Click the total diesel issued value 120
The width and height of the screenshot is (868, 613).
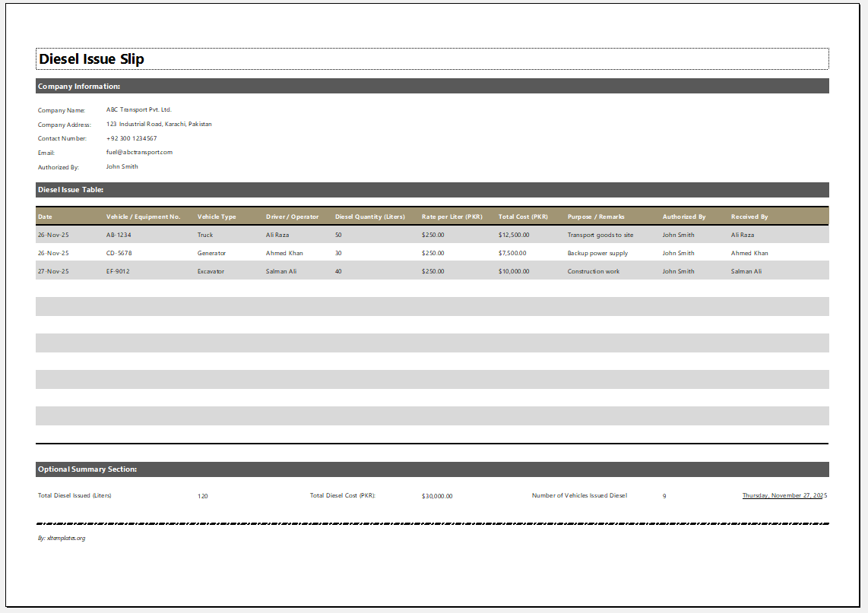pyautogui.click(x=202, y=496)
